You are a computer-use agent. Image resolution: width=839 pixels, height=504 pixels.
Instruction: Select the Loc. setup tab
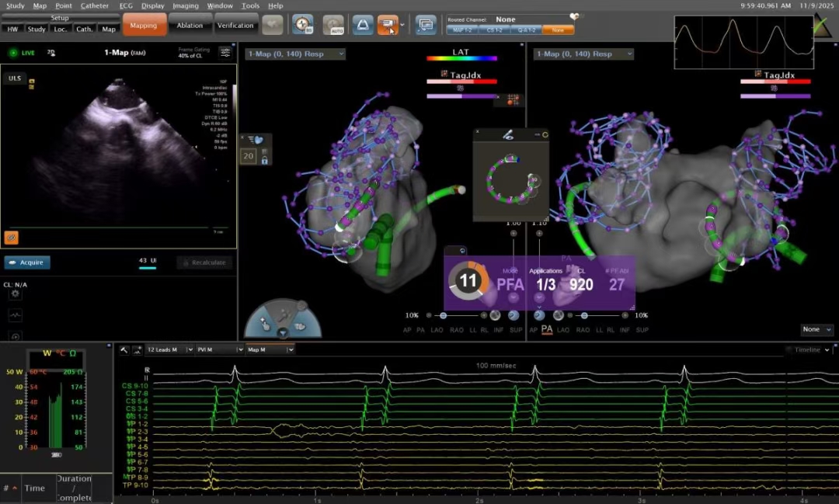pyautogui.click(x=60, y=29)
